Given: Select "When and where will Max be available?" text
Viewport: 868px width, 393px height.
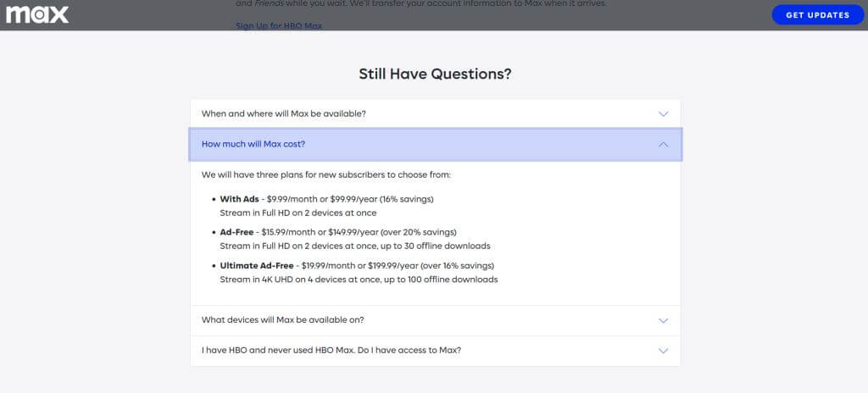Looking at the screenshot, I should click(283, 113).
